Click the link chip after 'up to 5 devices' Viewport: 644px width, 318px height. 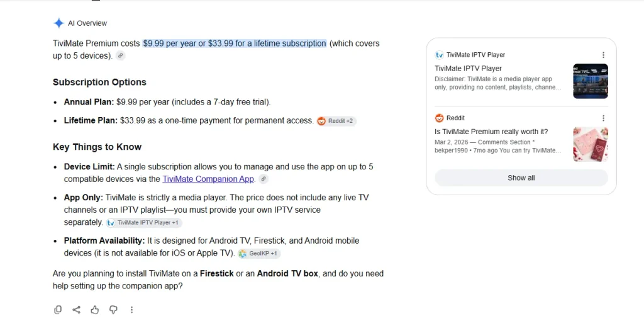click(120, 55)
